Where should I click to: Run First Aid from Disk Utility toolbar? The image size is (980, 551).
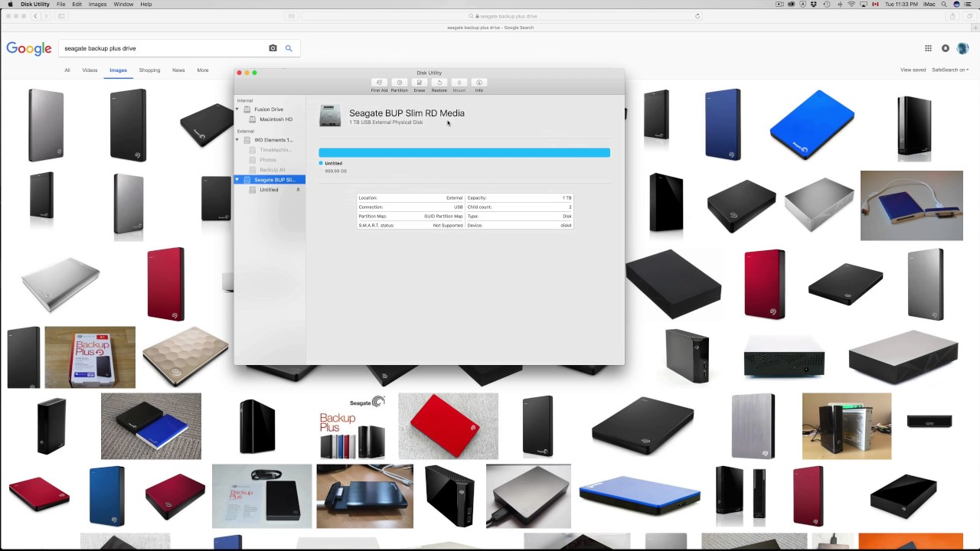379,84
